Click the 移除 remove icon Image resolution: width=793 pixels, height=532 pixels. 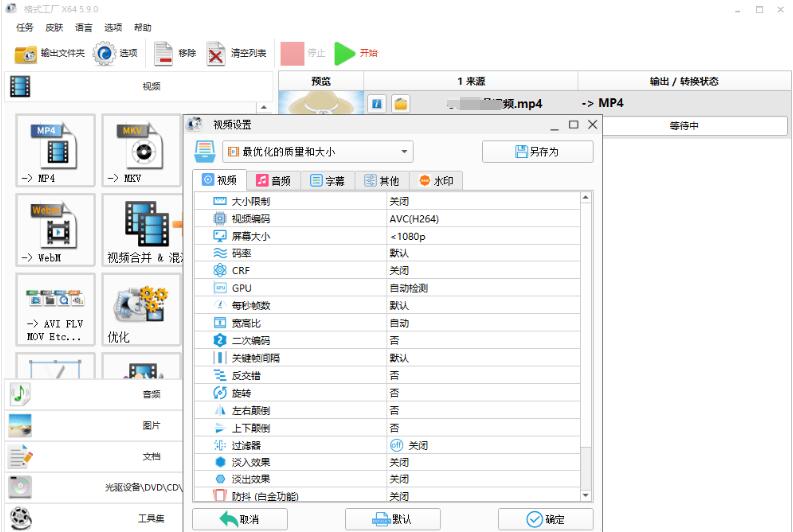coord(163,54)
